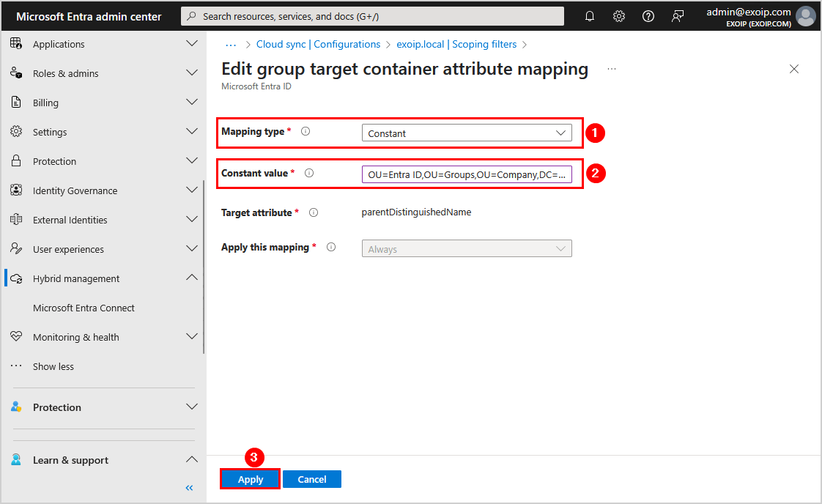
Task: Click info icon next to Mapping type
Action: [306, 132]
